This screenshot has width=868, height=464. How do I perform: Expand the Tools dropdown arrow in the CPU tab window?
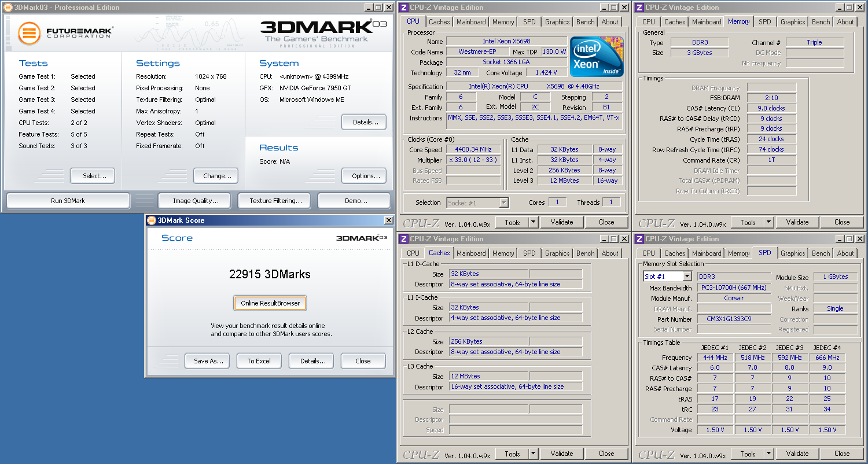(x=532, y=222)
